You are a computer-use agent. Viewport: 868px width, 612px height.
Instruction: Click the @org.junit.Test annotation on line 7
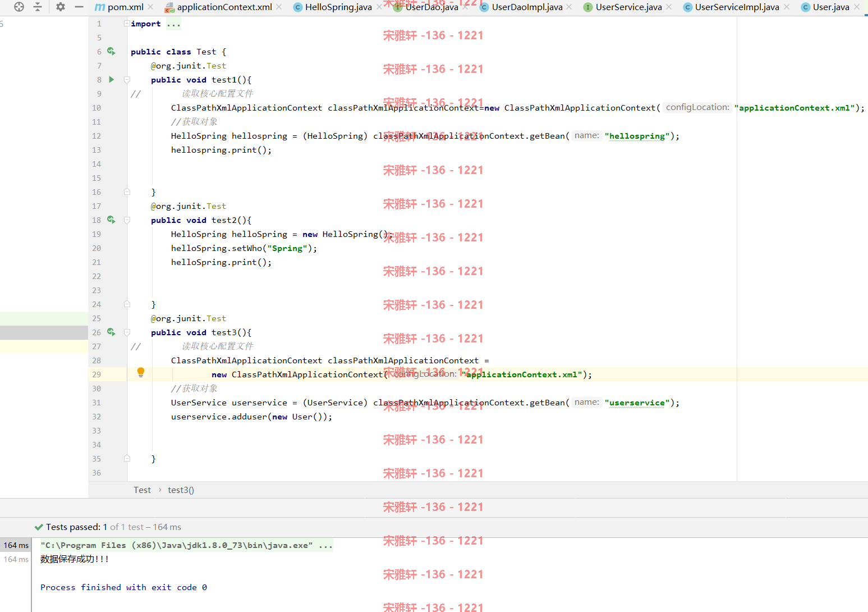pos(189,66)
